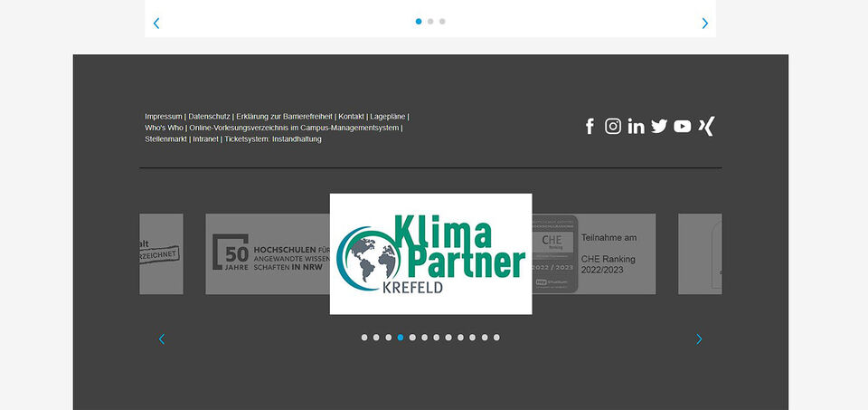Jump to last dot of logo carousel
This screenshot has width=868, height=410.
pos(496,338)
